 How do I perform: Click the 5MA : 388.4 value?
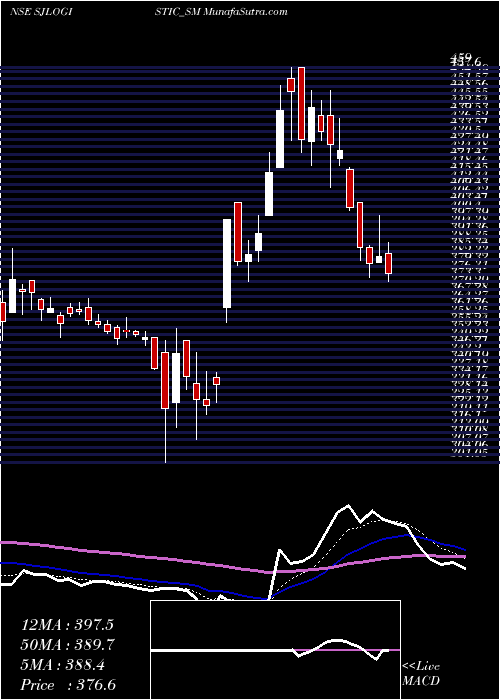point(63,665)
